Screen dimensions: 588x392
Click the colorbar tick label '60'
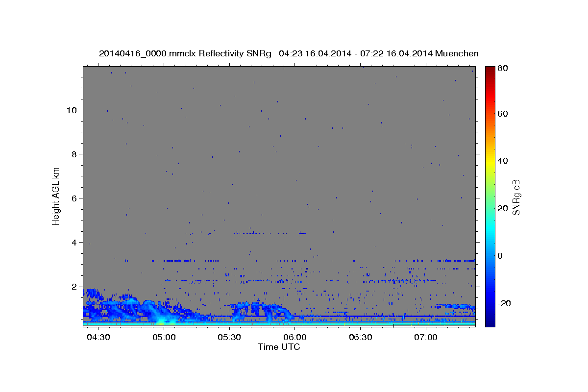502,114
